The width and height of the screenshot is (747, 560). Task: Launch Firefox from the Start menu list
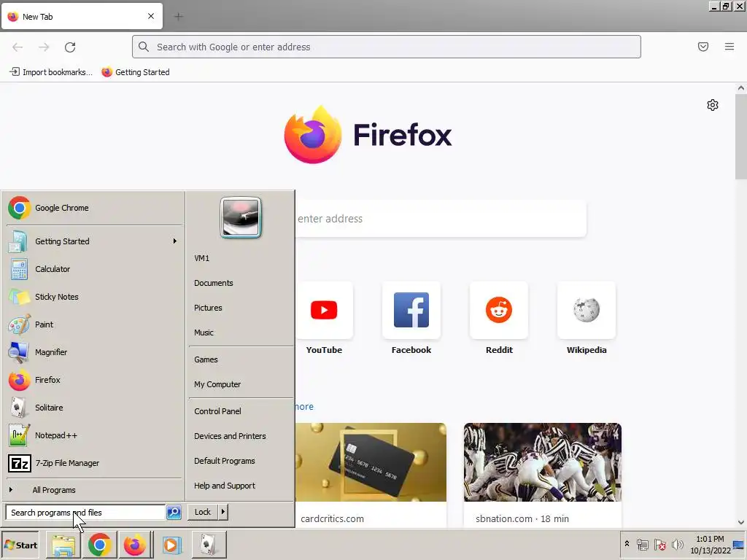point(94,380)
